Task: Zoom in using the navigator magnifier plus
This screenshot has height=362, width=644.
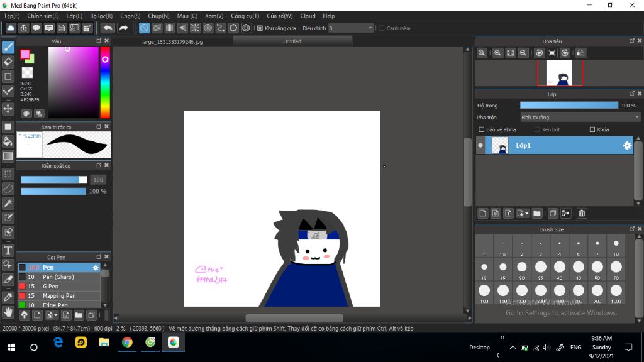Action: (x=497, y=53)
